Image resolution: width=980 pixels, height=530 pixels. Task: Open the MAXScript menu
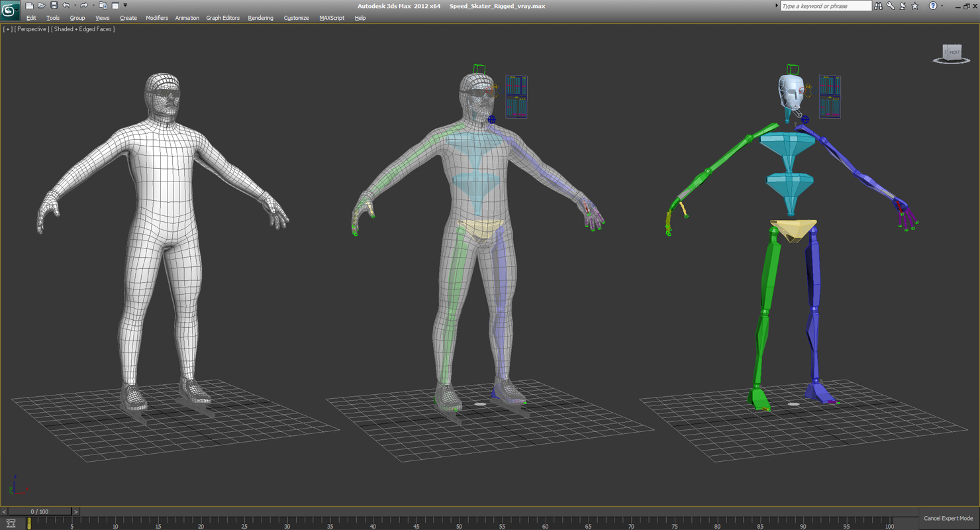(332, 18)
